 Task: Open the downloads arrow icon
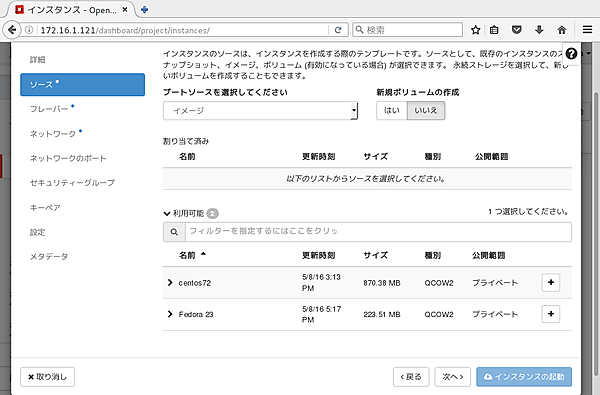[x=539, y=30]
